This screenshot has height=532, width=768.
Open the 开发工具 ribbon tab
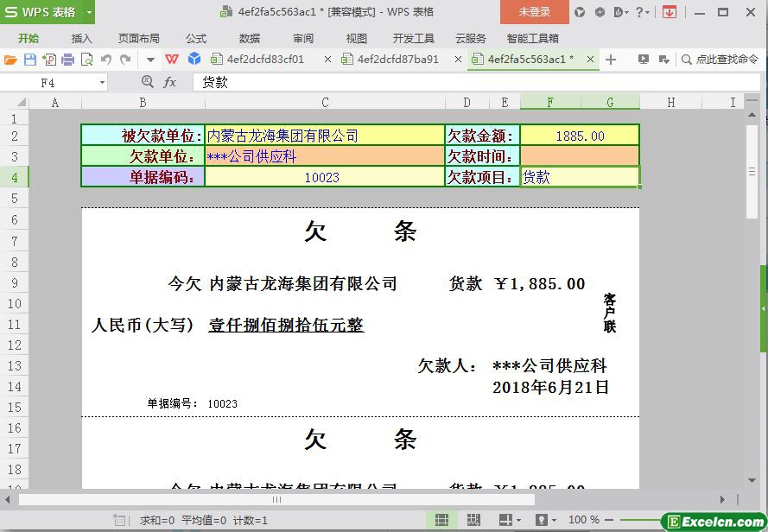pos(414,38)
